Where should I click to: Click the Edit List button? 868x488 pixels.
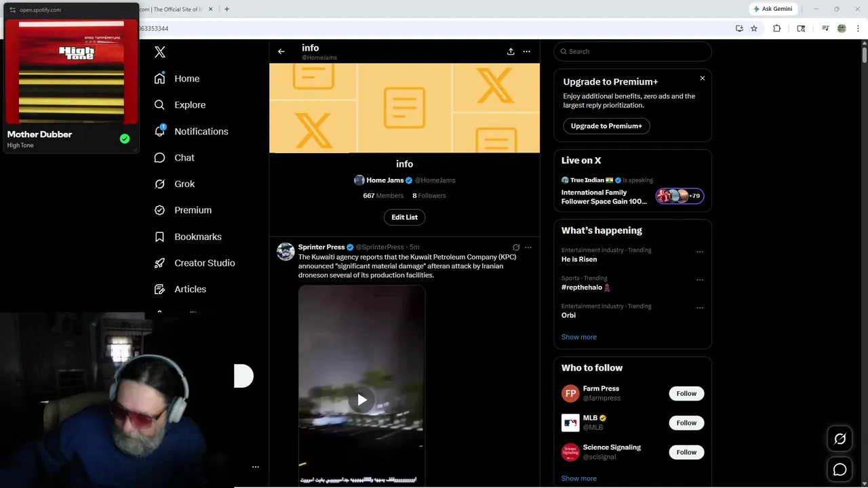[404, 217]
